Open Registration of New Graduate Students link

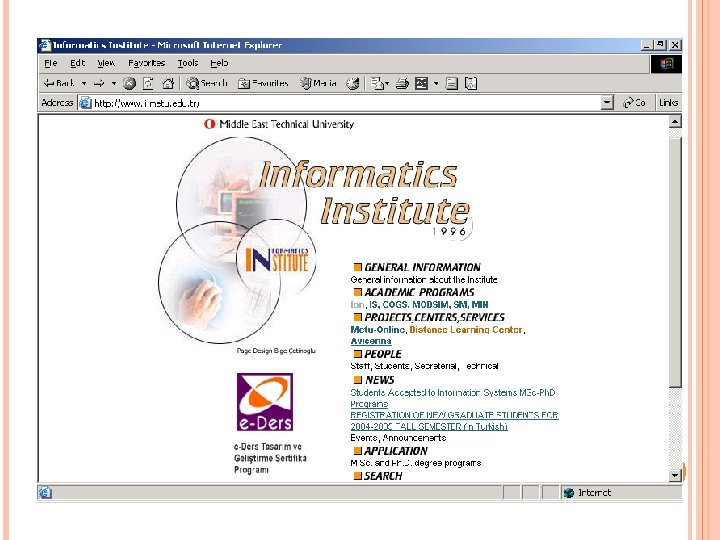pyautogui.click(x=454, y=421)
